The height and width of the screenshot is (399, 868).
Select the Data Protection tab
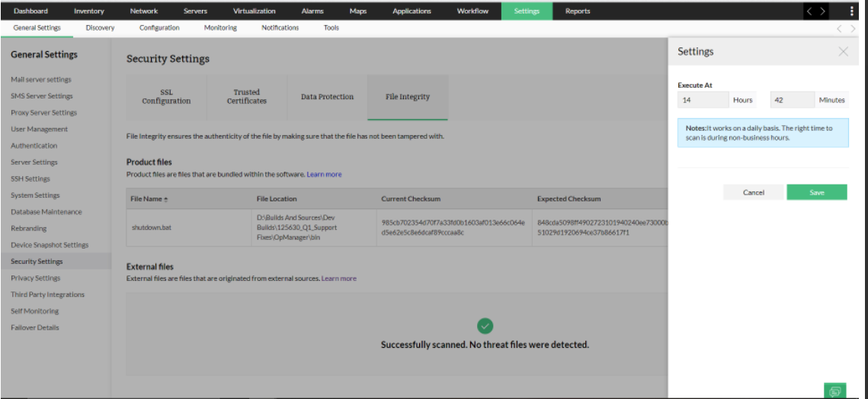pos(327,97)
